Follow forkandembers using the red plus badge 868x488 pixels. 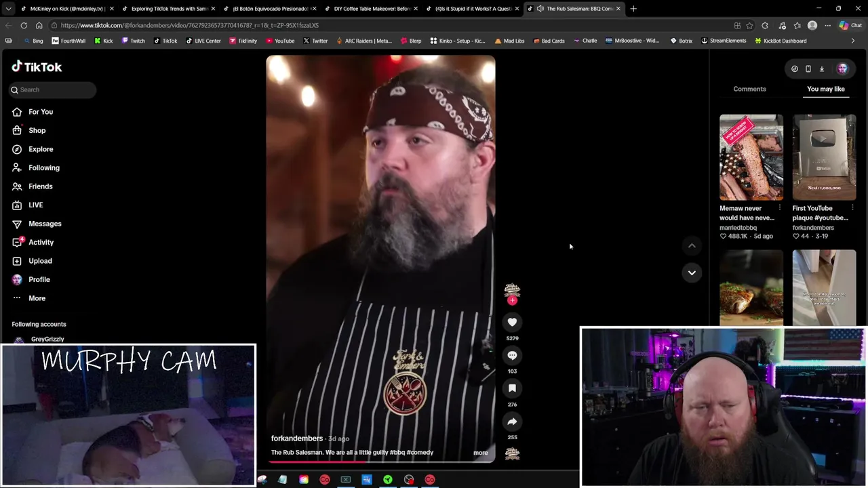512,300
